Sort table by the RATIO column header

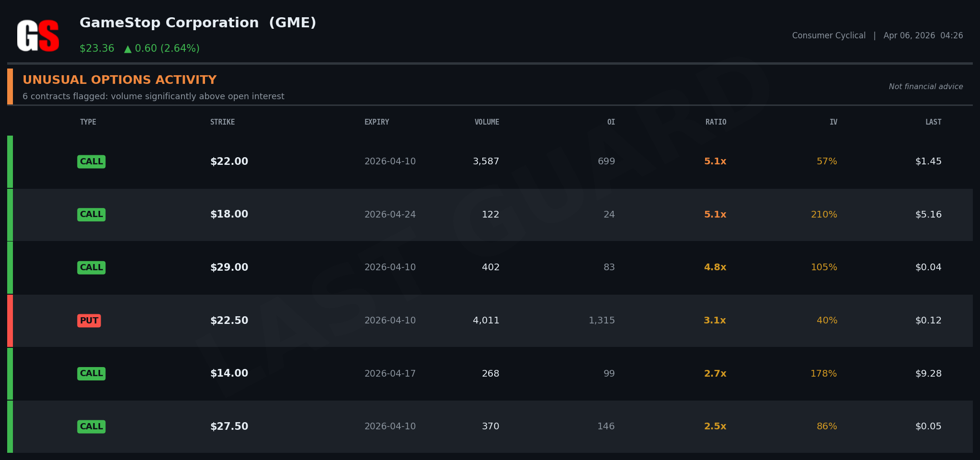click(x=716, y=122)
